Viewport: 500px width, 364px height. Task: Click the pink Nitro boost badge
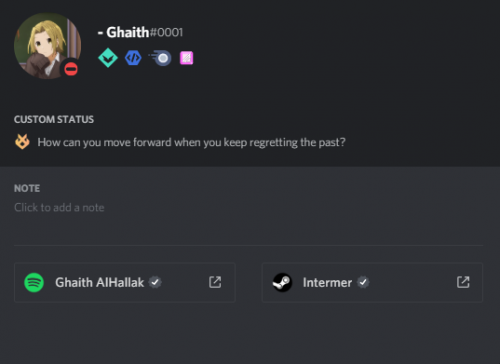(x=186, y=58)
